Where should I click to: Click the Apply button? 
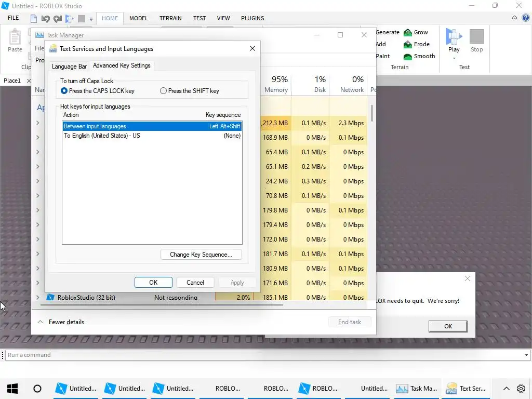(237, 282)
